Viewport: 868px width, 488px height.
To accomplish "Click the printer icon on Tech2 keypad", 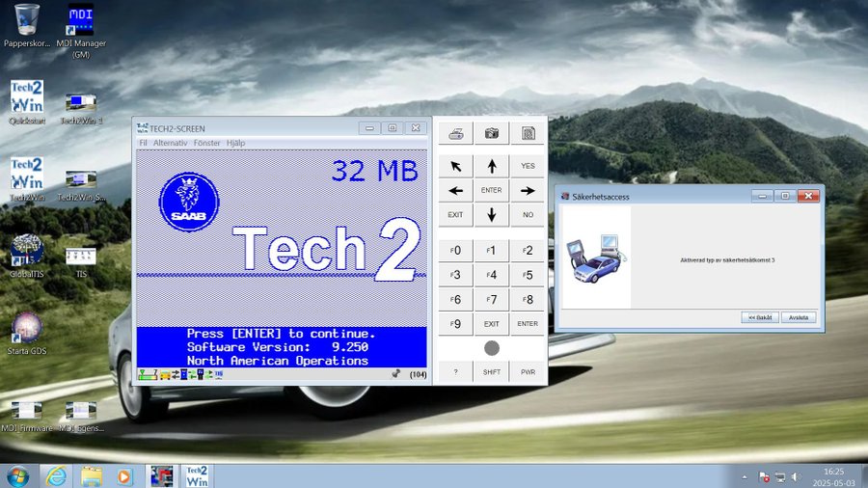I will tap(455, 133).
